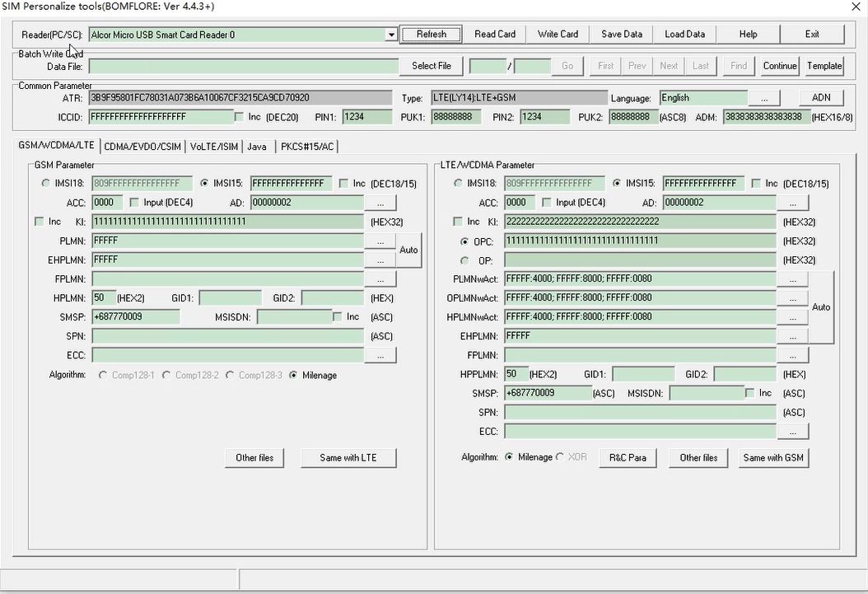Enable the ICCID Inc checkbox
This screenshot has height=594, width=868.
click(240, 117)
